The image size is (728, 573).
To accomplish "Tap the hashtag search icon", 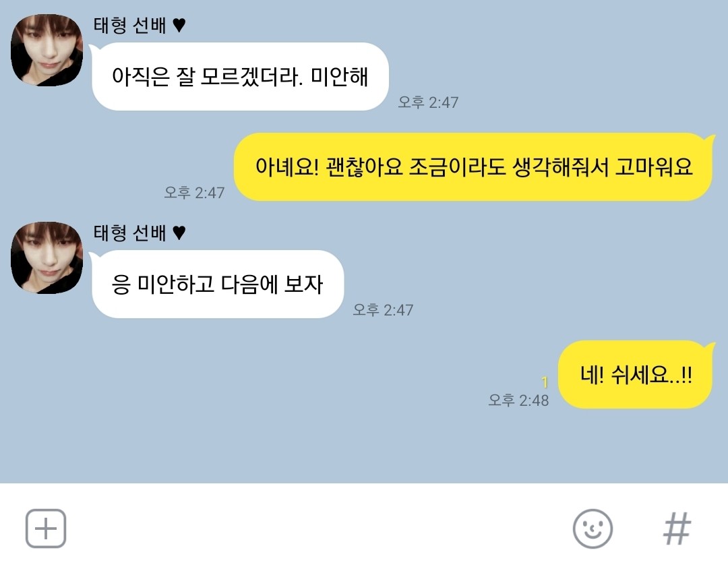I will [x=677, y=529].
